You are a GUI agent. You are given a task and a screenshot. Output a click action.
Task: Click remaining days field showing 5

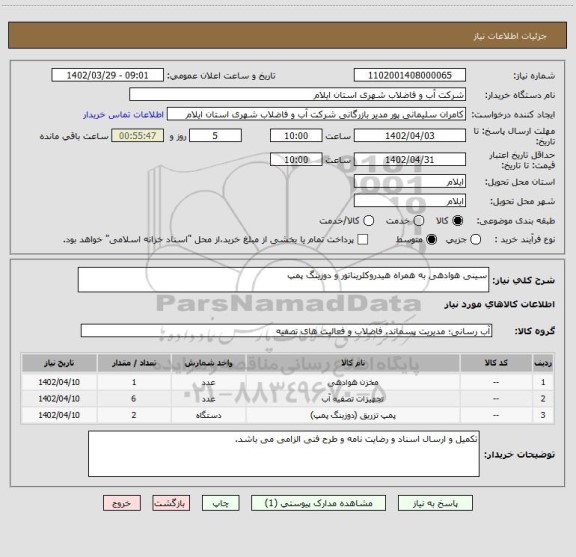coord(215,136)
